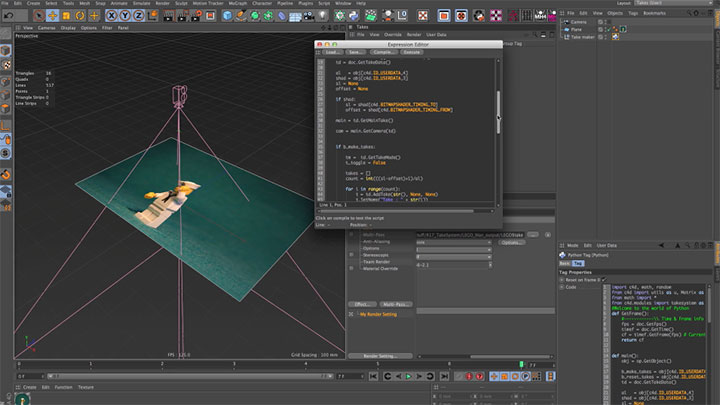Image resolution: width=720 pixels, height=405 pixels.
Task: Click the Effect... button
Action: coord(362,304)
